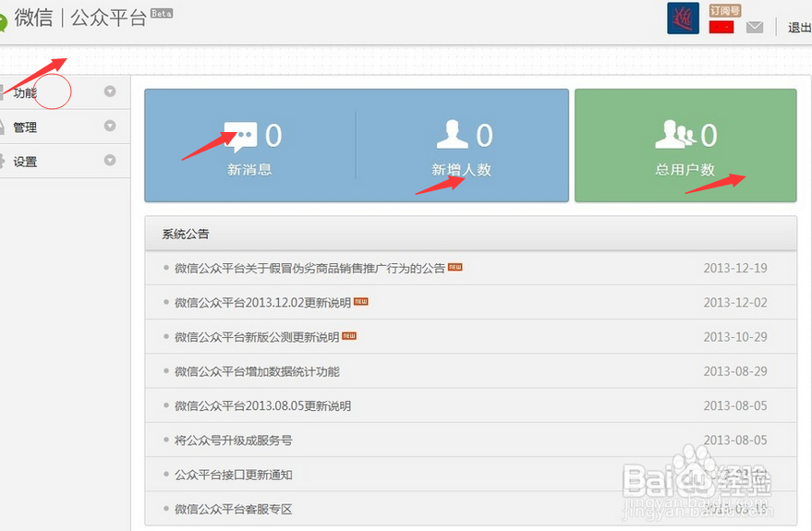Open the account avatar thumbnail
The image size is (812, 531).
(683, 18)
